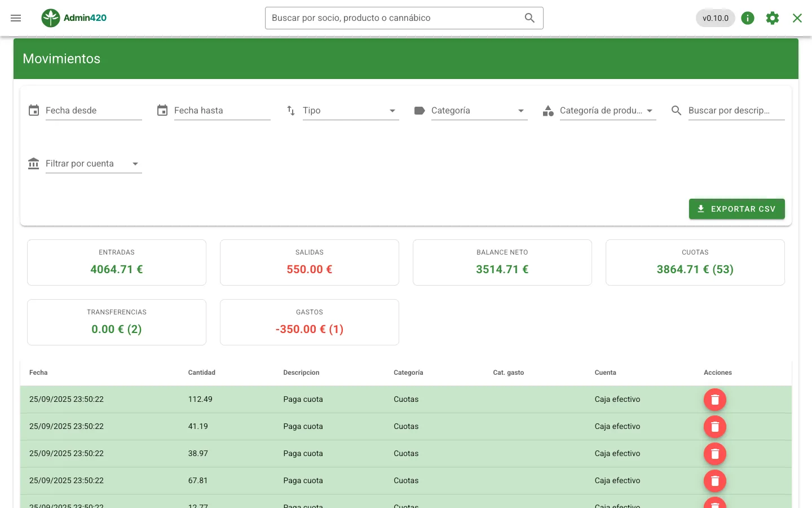Image resolution: width=812 pixels, height=508 pixels.
Task: Click the search magnifier icon in top bar
Action: 529,18
